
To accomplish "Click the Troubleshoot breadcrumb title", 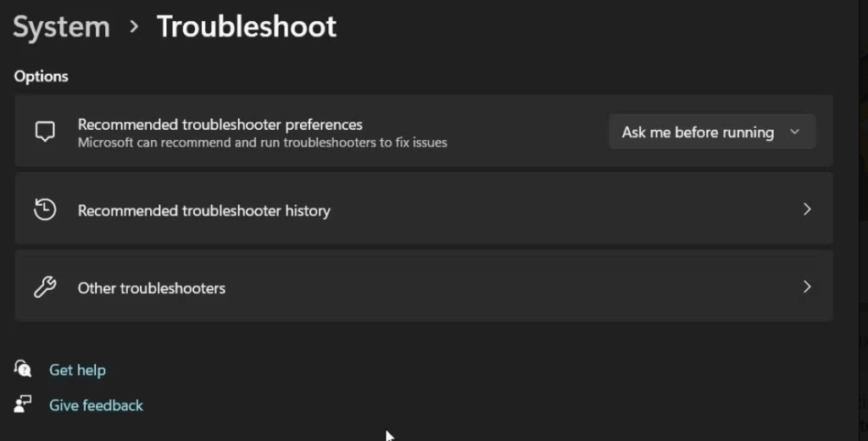I will 247,26.
